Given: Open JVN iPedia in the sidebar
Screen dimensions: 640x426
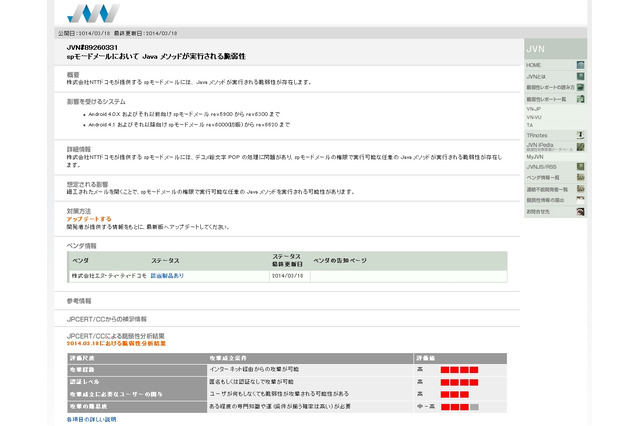Looking at the screenshot, I should (x=540, y=145).
